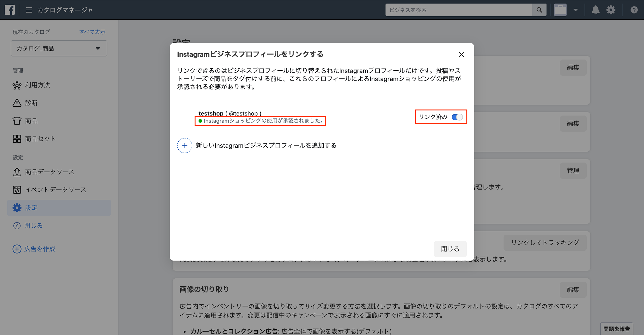Open 商品データソース in the sidebar
This screenshot has height=335, width=644.
pyautogui.click(x=59, y=172)
